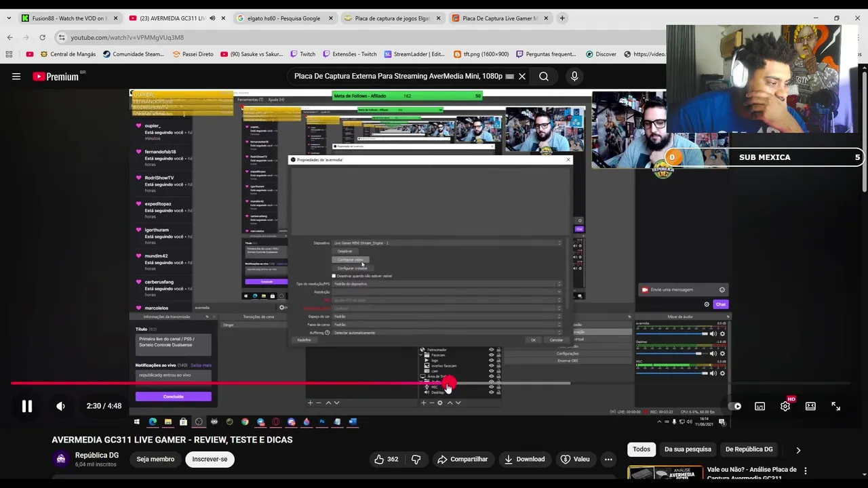This screenshot has height=488, width=868.
Task: Subscribe with Inscrever-se button
Action: pos(210,460)
